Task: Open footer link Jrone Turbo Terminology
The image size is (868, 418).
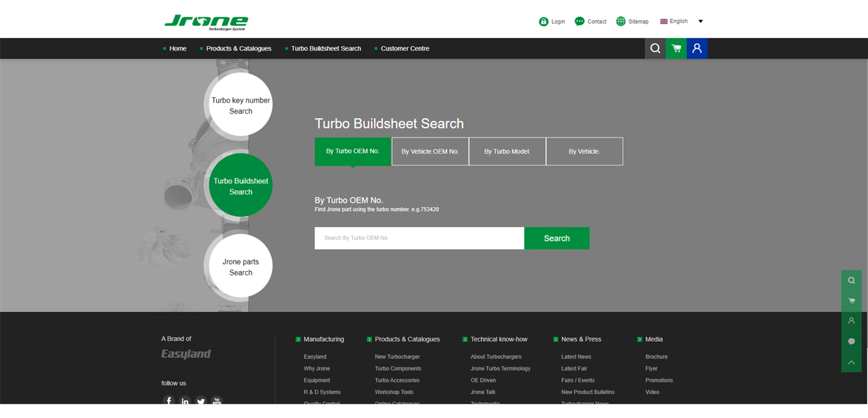Action: 500,369
